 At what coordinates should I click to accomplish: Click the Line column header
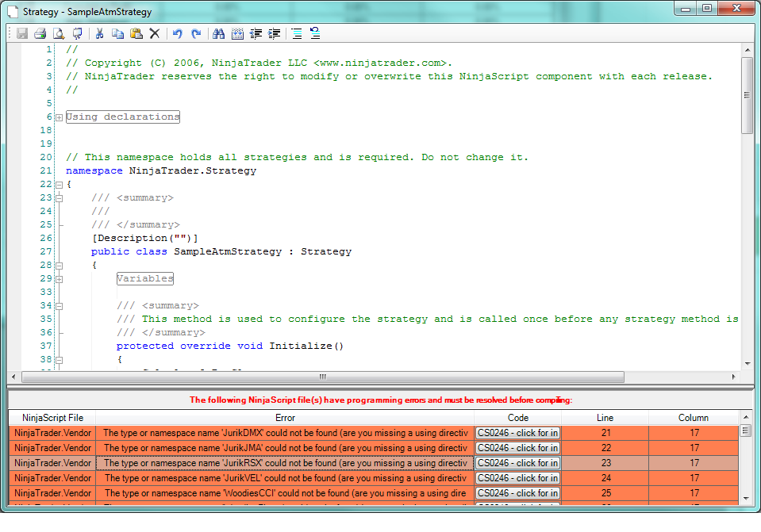[x=605, y=418]
